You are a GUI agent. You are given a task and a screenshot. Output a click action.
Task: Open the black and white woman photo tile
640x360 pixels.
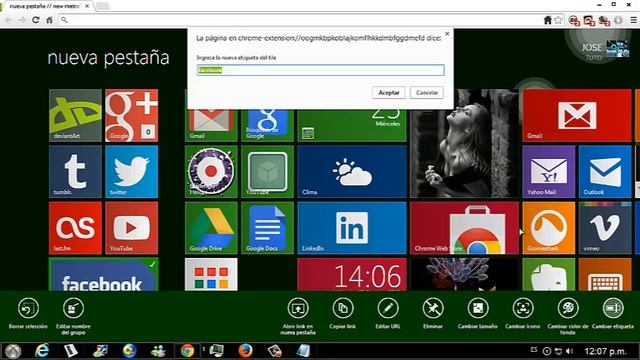(x=464, y=143)
